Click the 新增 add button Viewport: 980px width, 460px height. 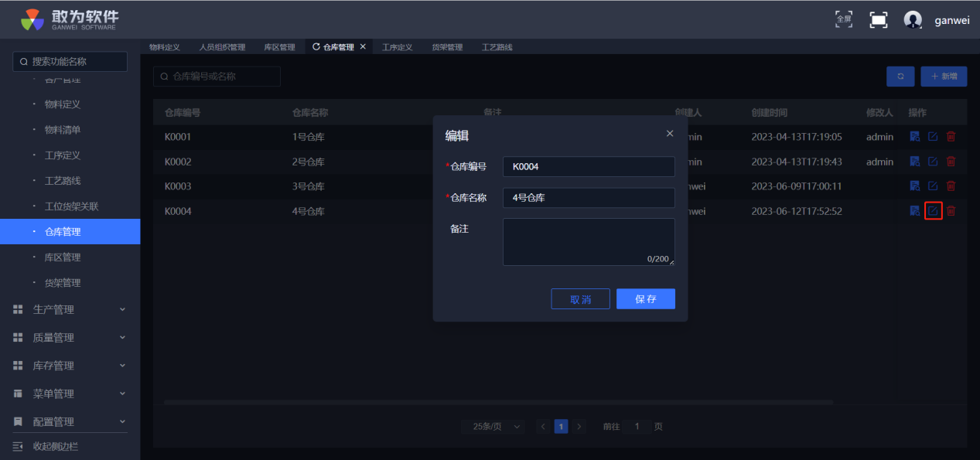pyautogui.click(x=944, y=77)
